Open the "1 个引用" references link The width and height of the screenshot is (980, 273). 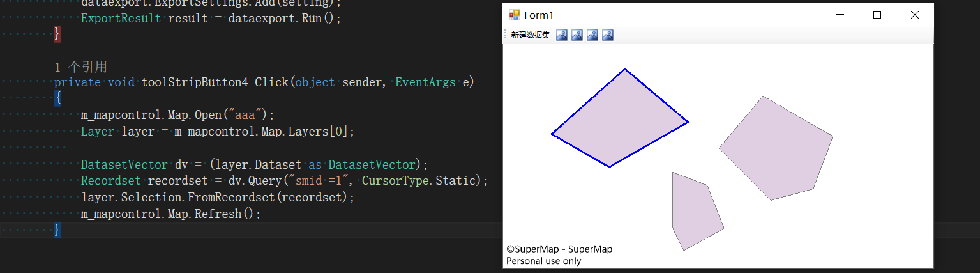(81, 66)
